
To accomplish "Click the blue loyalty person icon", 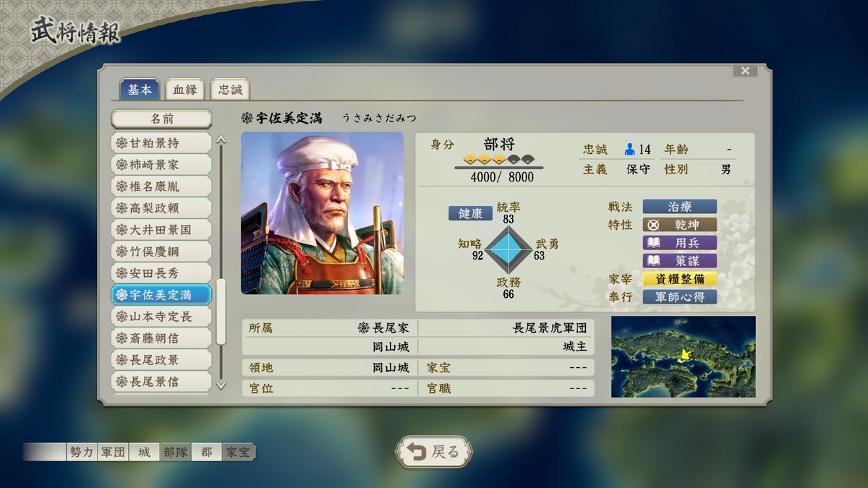I will 629,150.
